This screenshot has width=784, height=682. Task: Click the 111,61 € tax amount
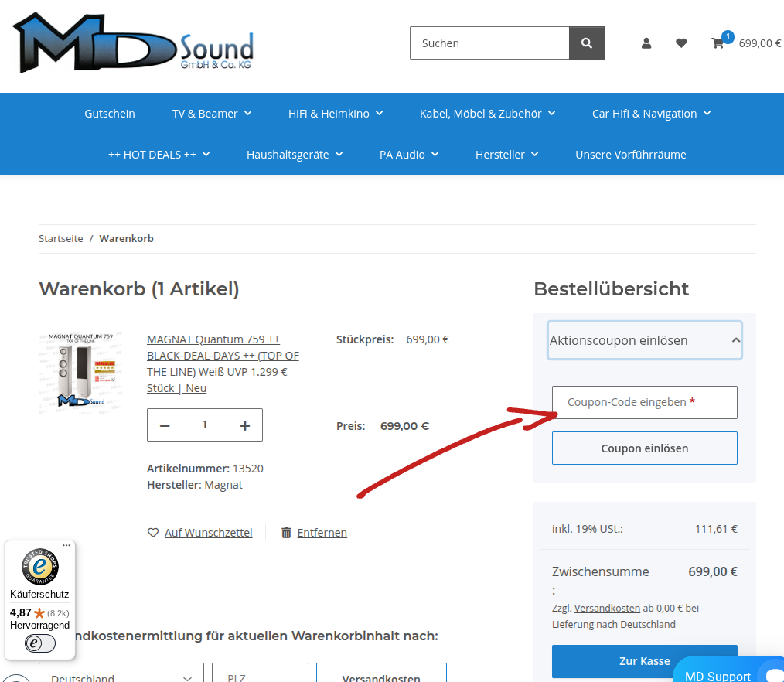coord(716,528)
